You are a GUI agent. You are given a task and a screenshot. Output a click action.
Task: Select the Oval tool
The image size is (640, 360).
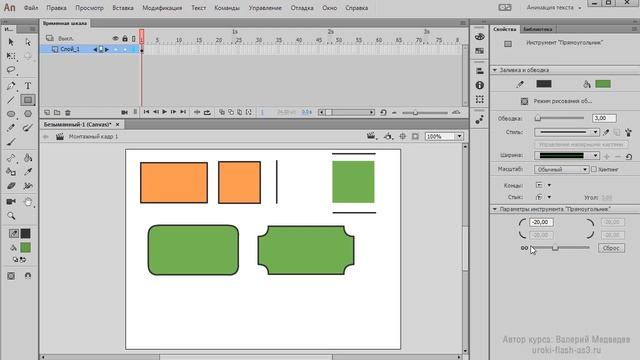(x=11, y=114)
